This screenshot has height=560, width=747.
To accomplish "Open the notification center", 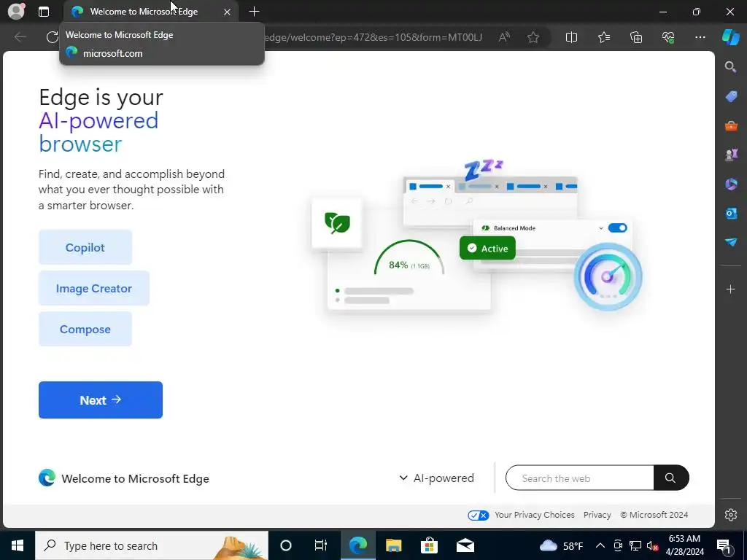I will pos(724,545).
